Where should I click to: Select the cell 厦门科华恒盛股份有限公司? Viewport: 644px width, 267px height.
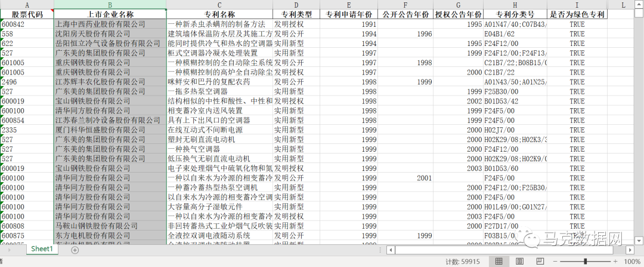(110, 130)
